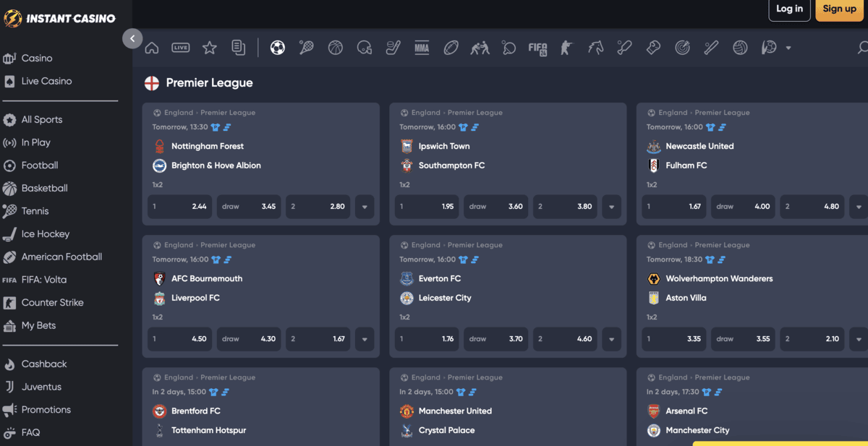
Task: Select the American football helmet icon
Action: [364, 48]
